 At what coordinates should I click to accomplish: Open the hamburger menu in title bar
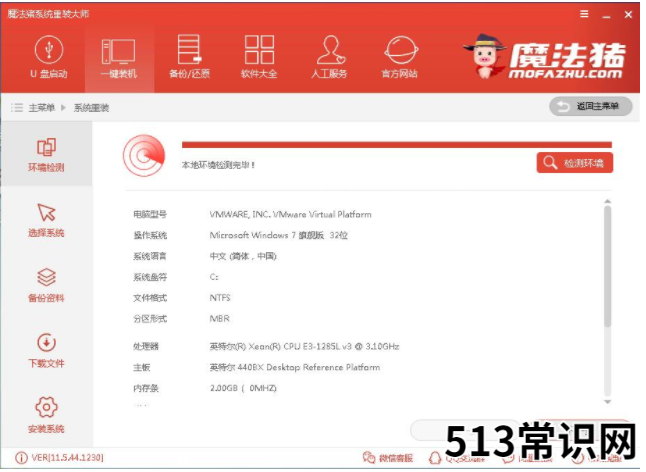point(584,14)
